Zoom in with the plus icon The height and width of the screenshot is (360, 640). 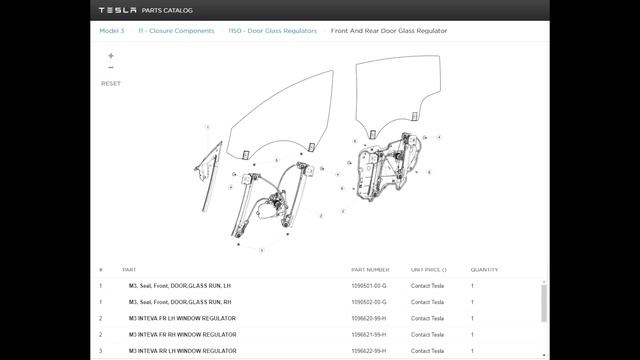(x=111, y=56)
